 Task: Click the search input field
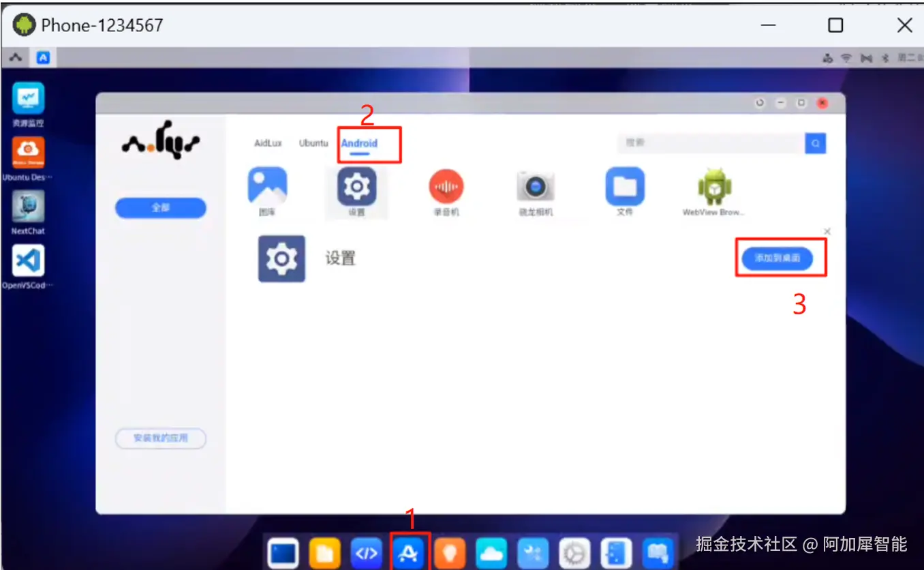[x=711, y=143]
